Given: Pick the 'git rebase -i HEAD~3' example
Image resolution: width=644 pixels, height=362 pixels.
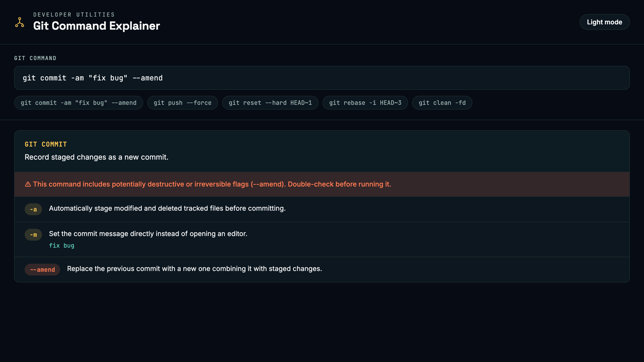Looking at the screenshot, I should (x=365, y=103).
